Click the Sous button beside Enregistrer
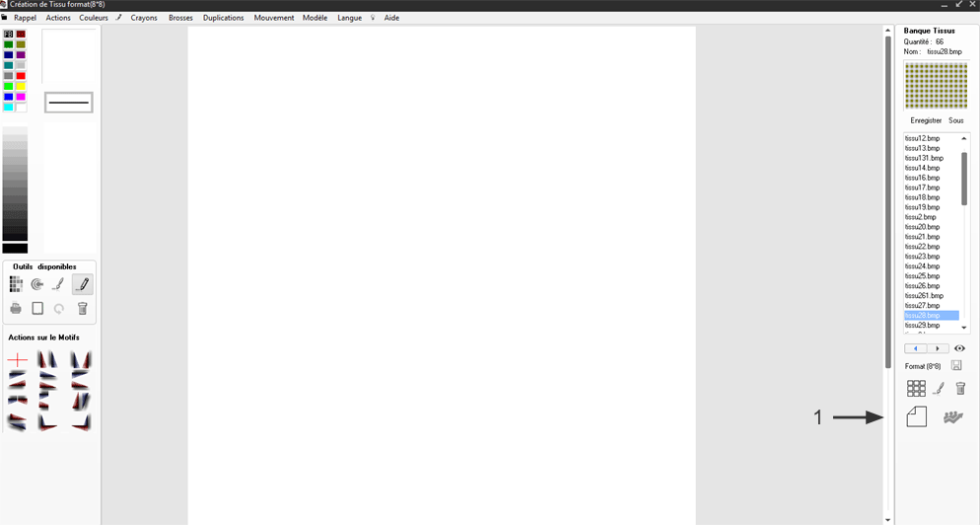The image size is (980, 525). [x=956, y=120]
